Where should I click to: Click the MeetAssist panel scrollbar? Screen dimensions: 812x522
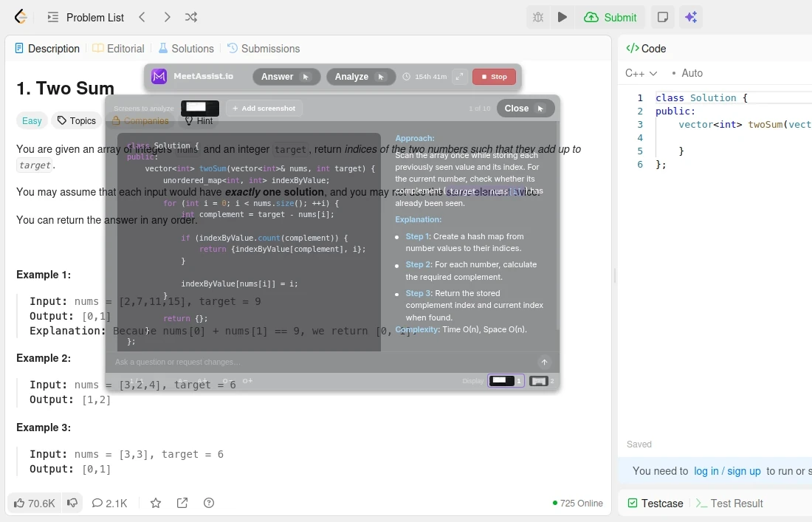tap(558, 225)
